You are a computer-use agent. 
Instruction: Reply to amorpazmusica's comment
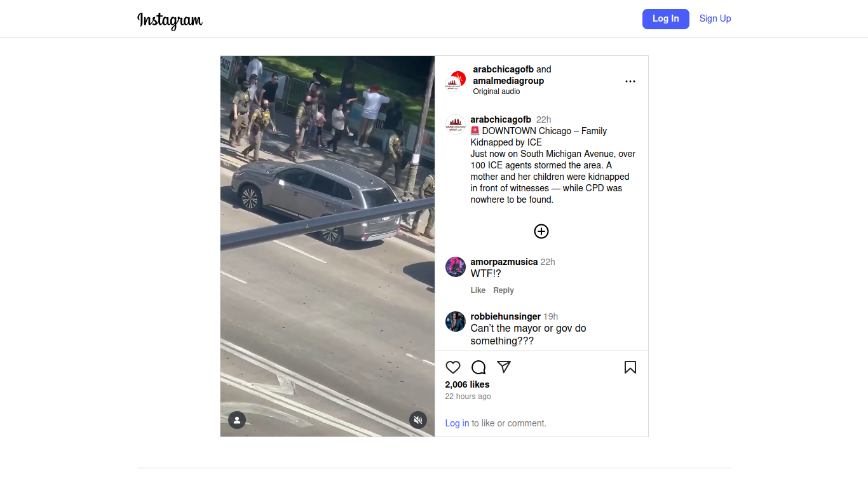pos(503,290)
